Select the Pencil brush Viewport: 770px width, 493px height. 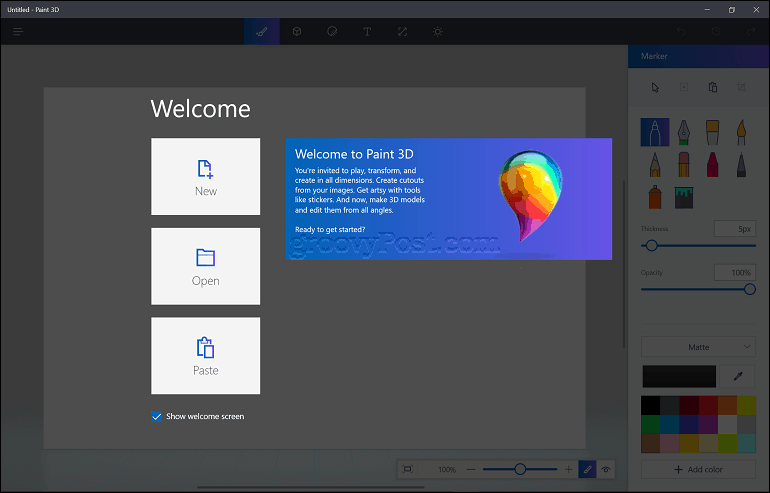[x=655, y=164]
